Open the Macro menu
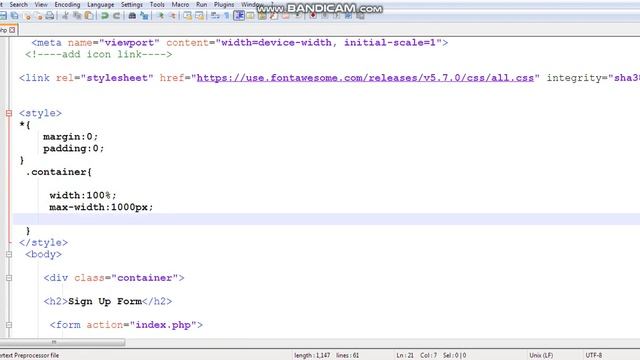This screenshot has height=360, width=640. 180,4
